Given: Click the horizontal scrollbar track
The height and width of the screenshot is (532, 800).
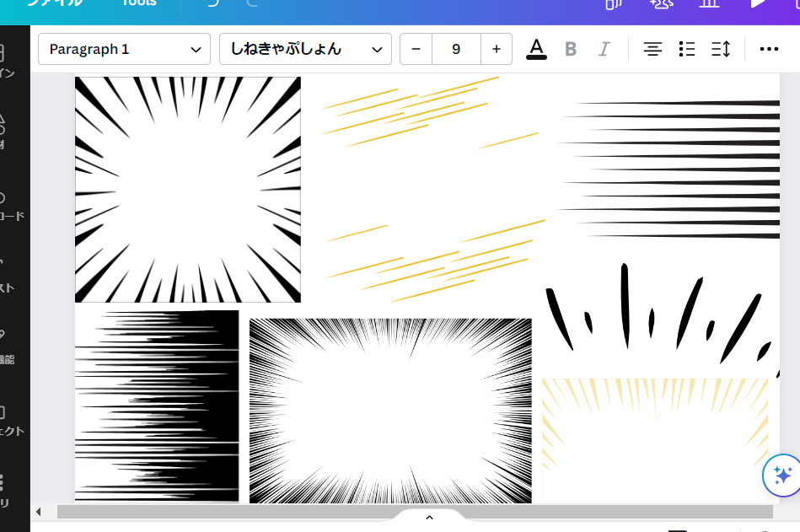Looking at the screenshot, I should [415, 512].
